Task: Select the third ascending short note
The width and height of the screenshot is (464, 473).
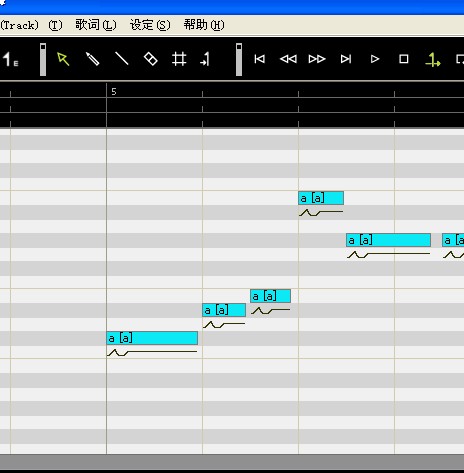Action: 270,296
